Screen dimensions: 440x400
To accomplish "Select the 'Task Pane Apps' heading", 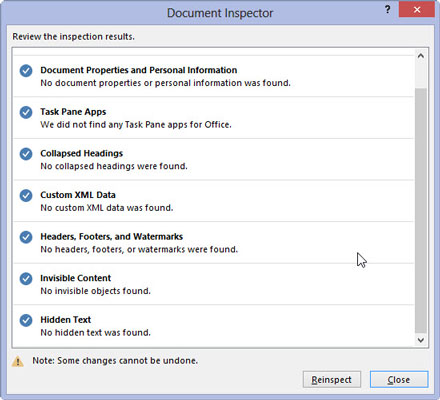I will 73,112.
